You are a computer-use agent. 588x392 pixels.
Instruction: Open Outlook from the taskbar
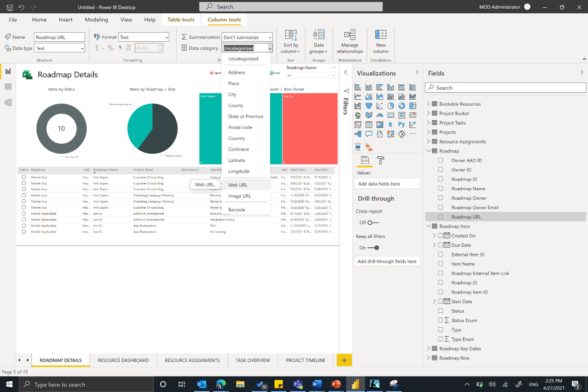pos(202,384)
